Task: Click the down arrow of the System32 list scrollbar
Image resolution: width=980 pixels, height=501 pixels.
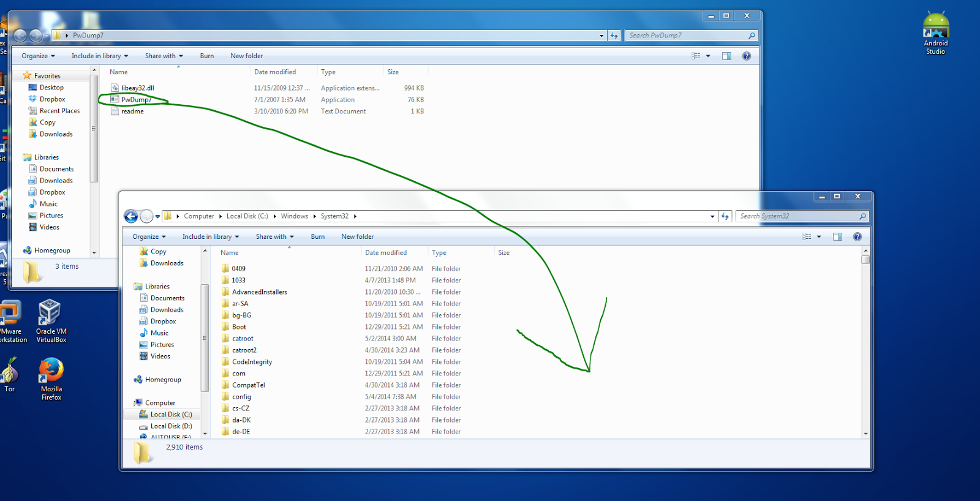Action: (x=865, y=434)
